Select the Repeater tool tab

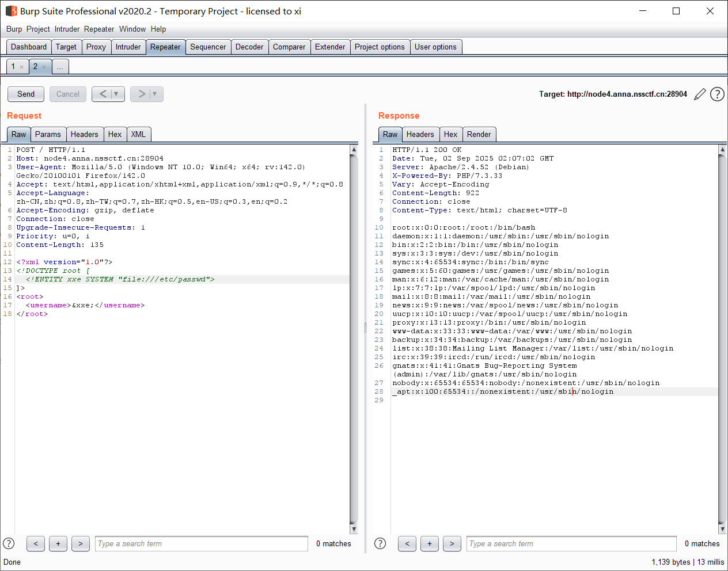click(x=165, y=47)
